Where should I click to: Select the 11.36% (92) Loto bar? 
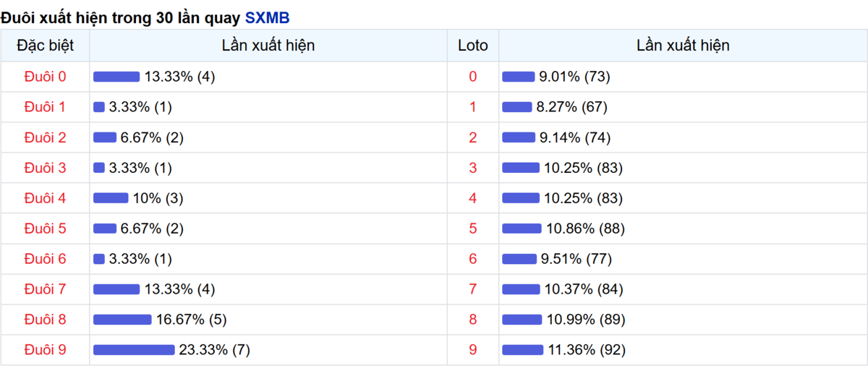pos(522,350)
